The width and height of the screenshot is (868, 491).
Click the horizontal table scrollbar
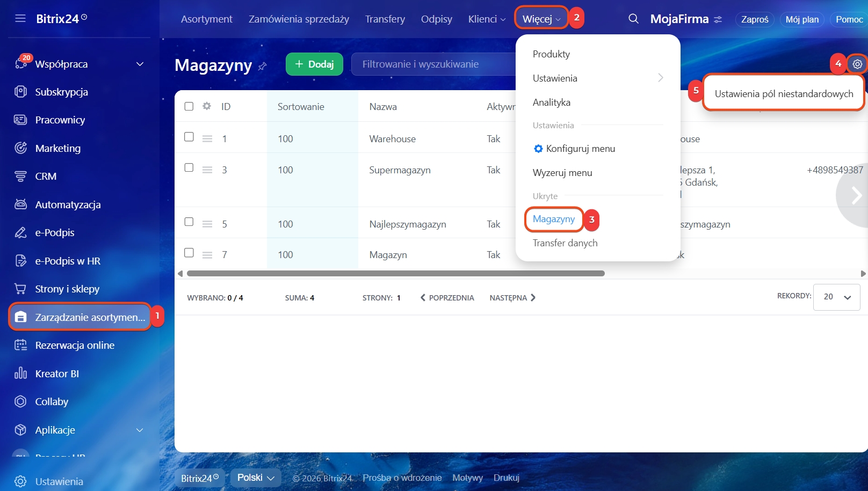pos(395,274)
